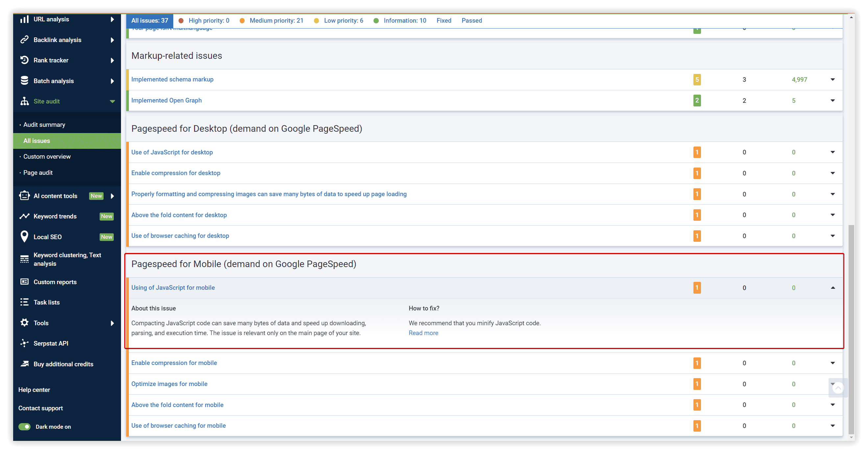Expand the URL analysis submenu arrow
The image size is (868, 454).
click(x=112, y=19)
